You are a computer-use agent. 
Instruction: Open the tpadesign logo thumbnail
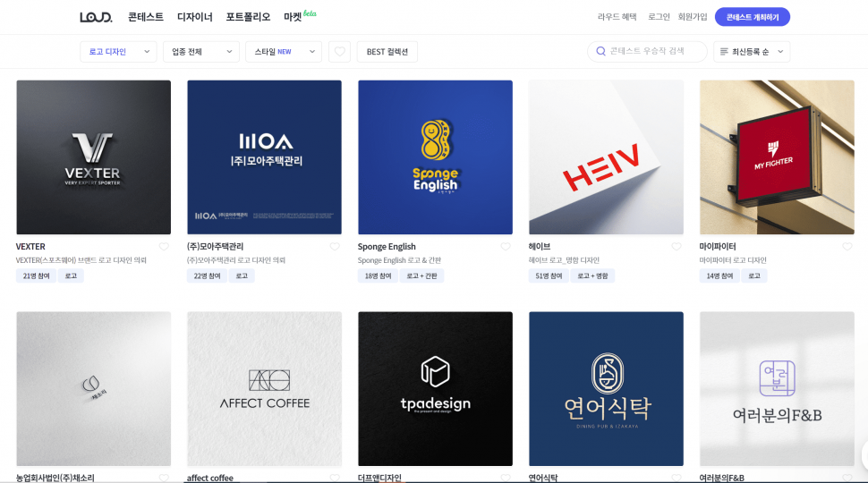coord(435,389)
